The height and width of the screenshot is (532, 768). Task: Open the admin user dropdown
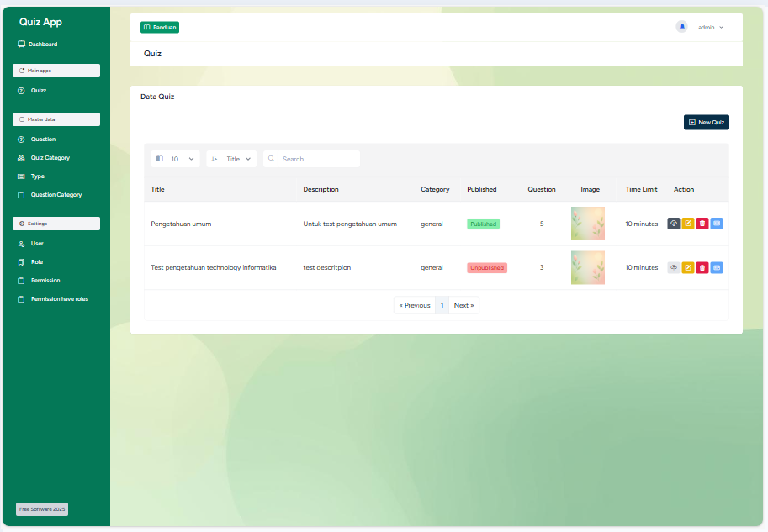click(711, 28)
